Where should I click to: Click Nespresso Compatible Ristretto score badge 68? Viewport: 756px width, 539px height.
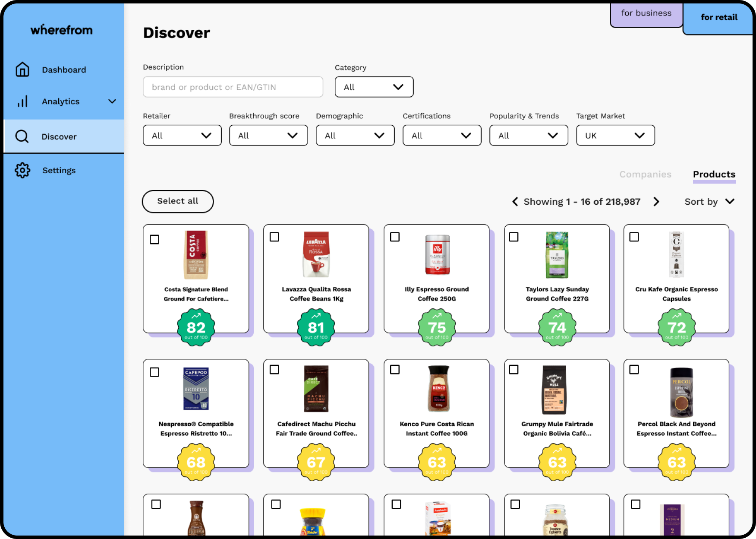pyautogui.click(x=196, y=462)
